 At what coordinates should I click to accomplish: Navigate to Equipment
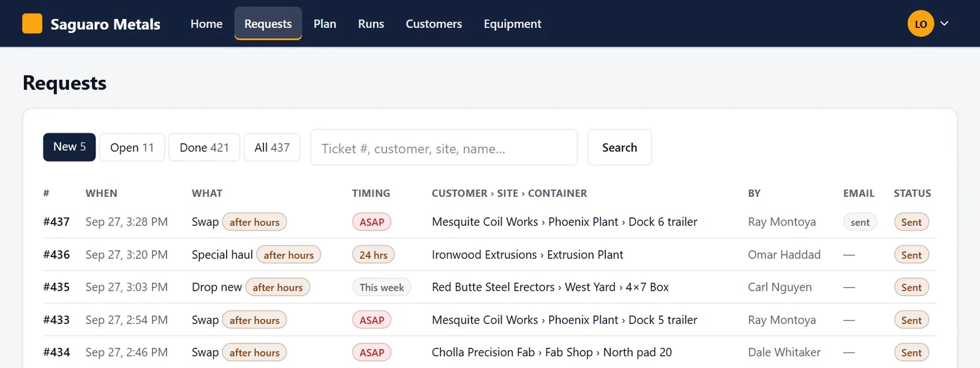(x=513, y=23)
